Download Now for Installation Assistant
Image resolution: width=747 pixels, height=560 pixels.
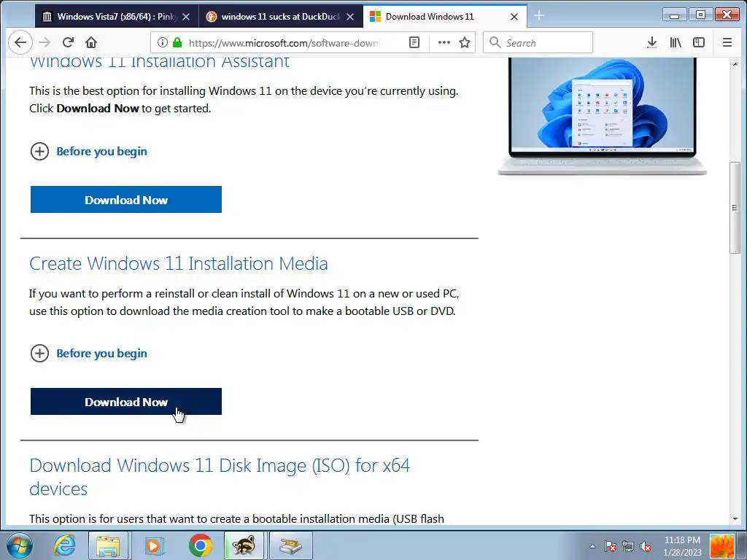click(126, 200)
